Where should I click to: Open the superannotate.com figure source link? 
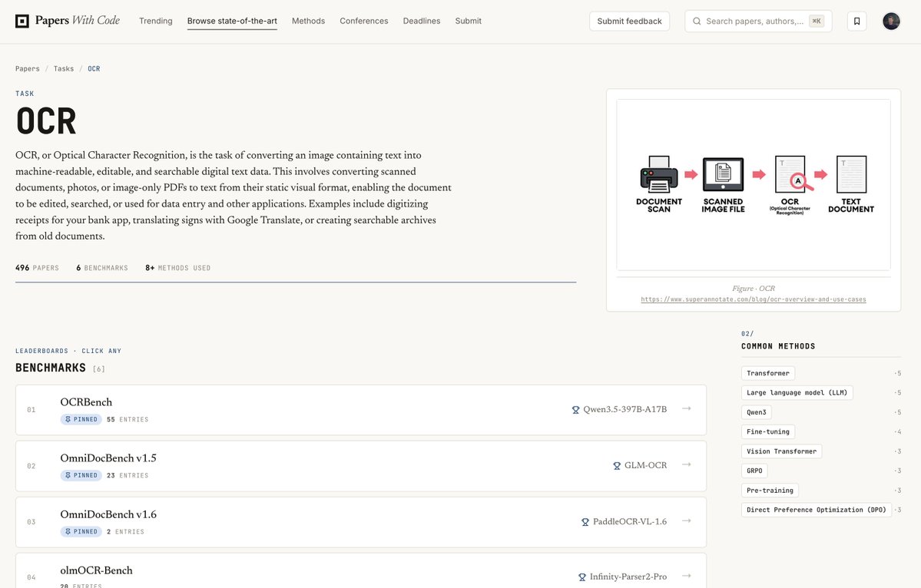(x=753, y=299)
